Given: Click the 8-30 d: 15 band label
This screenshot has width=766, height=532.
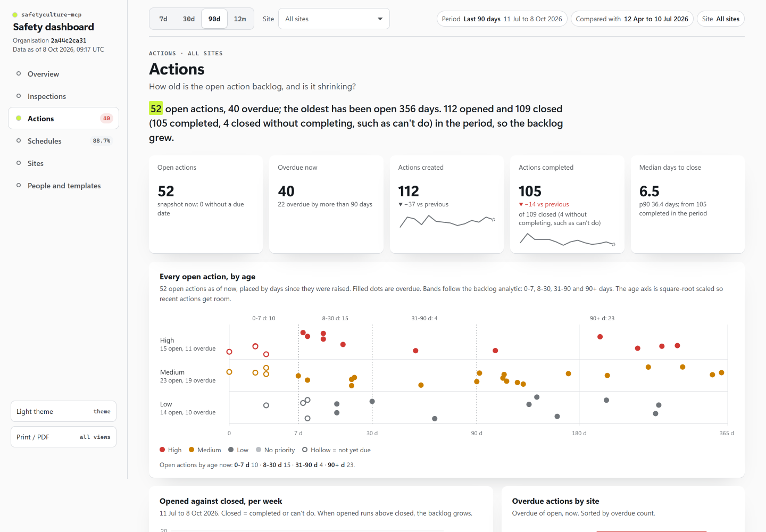Looking at the screenshot, I should pos(335,318).
